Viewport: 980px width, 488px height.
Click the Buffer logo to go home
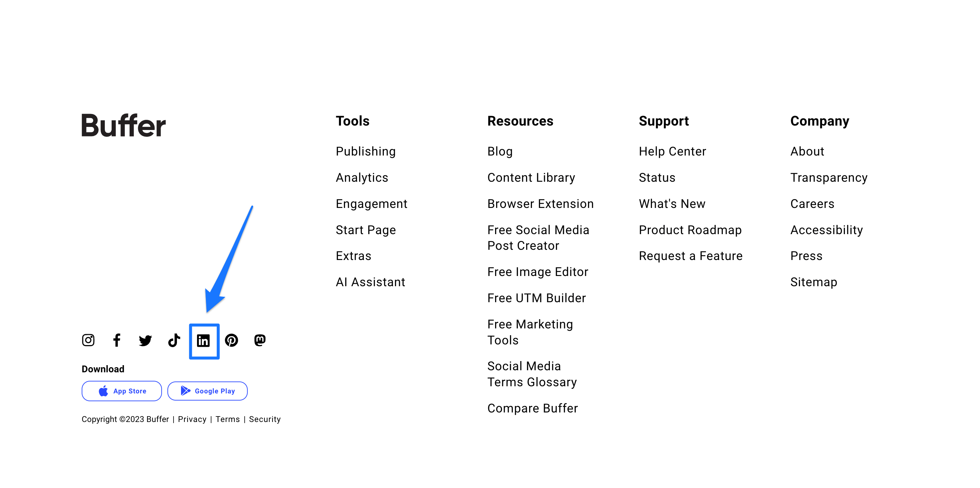(124, 126)
